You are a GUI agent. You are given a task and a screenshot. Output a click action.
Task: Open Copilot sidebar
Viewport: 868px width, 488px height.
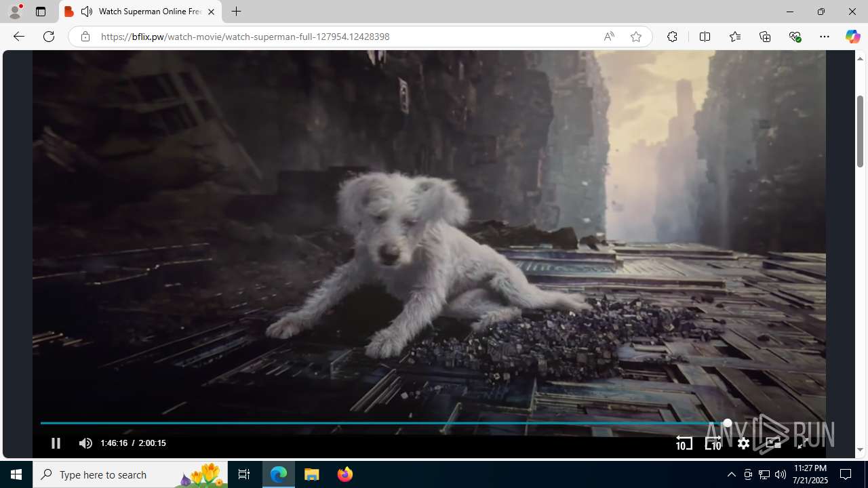coord(852,37)
